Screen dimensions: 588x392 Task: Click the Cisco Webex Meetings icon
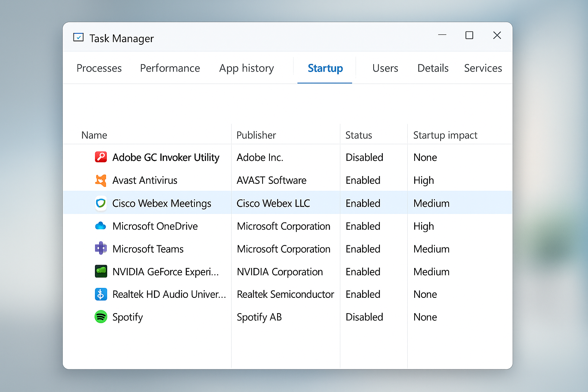(101, 203)
